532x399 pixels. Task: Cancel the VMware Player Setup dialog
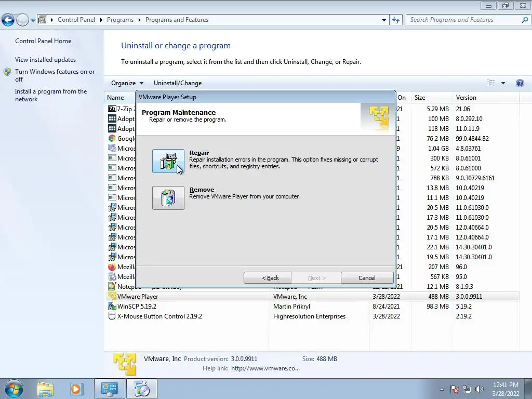tap(367, 278)
